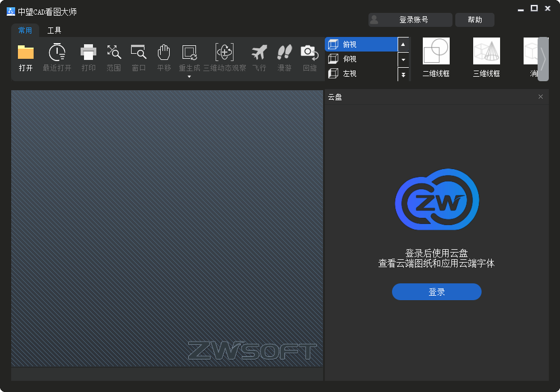Select the 窗口 window zoom tool
Viewport: 560px width, 392px height.
[x=138, y=53]
